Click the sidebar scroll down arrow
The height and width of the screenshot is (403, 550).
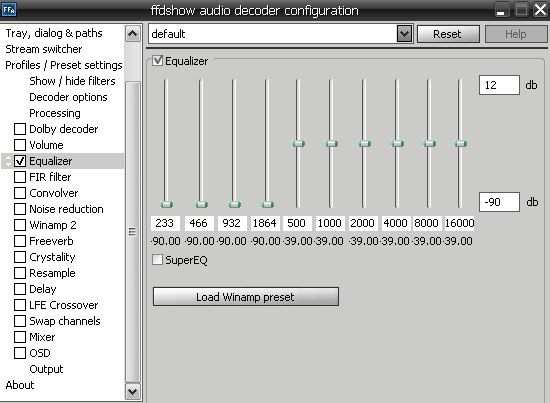pyautogui.click(x=133, y=391)
